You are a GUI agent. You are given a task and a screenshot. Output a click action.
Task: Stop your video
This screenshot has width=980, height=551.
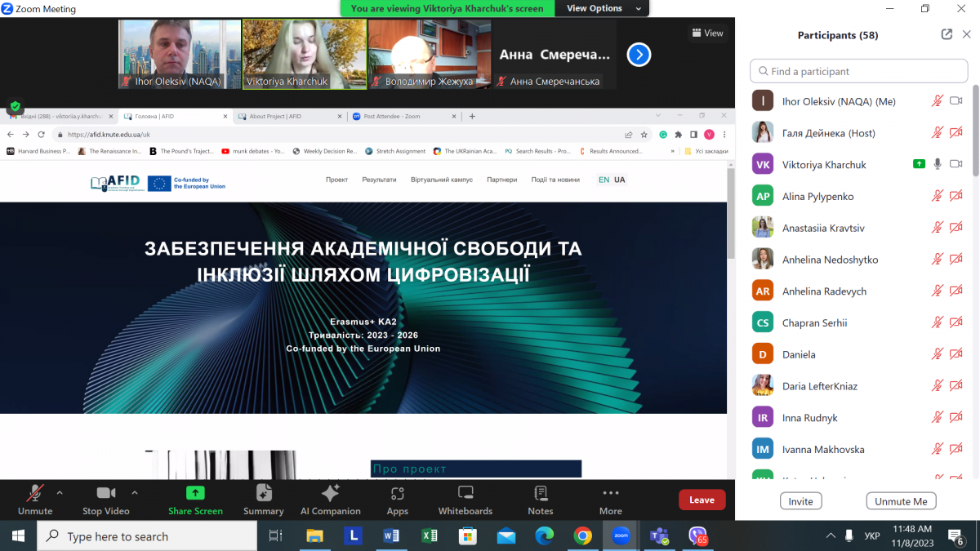[105, 498]
